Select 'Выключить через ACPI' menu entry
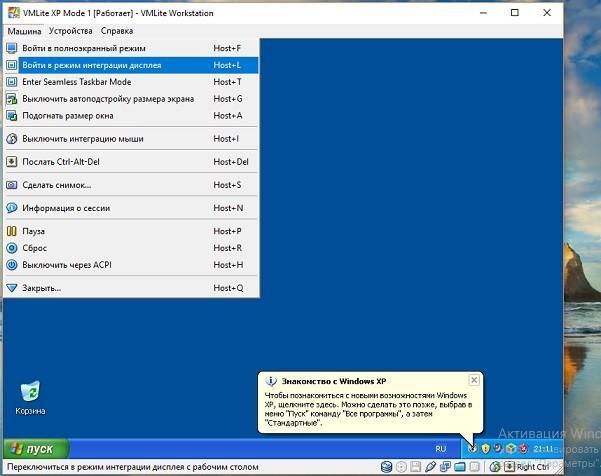 (x=131, y=265)
